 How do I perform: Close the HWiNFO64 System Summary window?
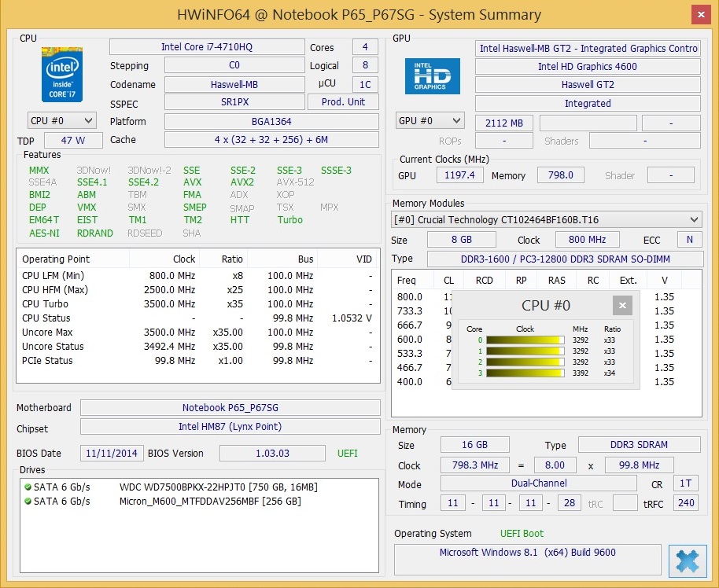point(701,15)
